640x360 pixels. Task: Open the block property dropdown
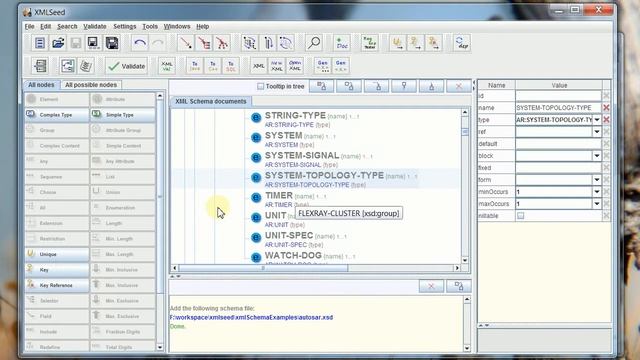pyautogui.click(x=597, y=156)
